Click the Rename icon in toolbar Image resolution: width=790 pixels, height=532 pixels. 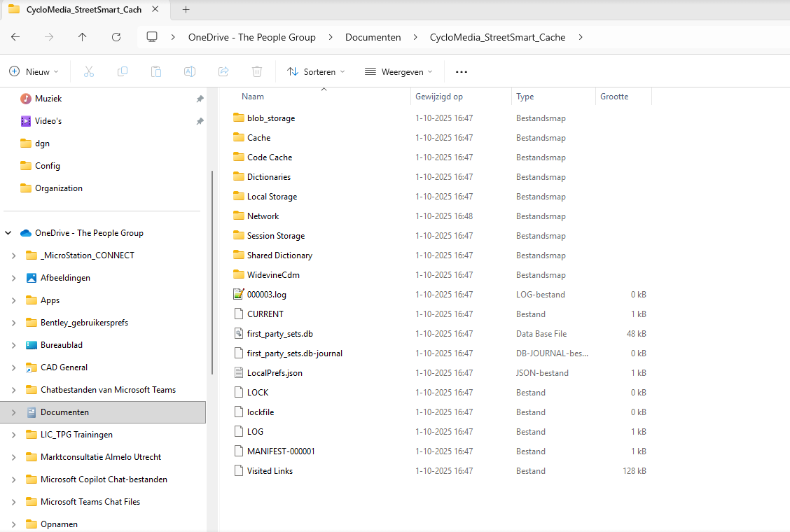[189, 71]
